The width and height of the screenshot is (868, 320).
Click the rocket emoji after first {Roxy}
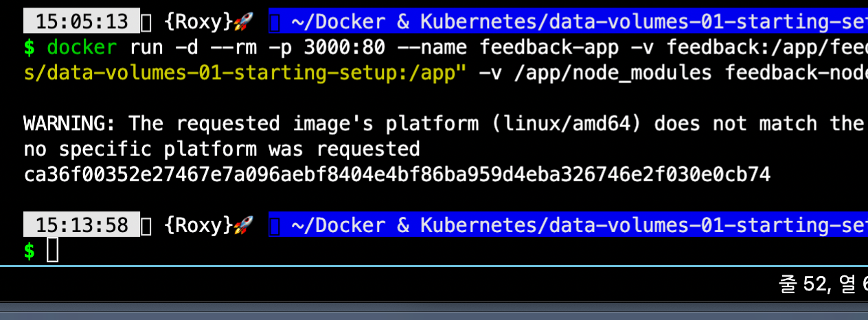coord(244,22)
